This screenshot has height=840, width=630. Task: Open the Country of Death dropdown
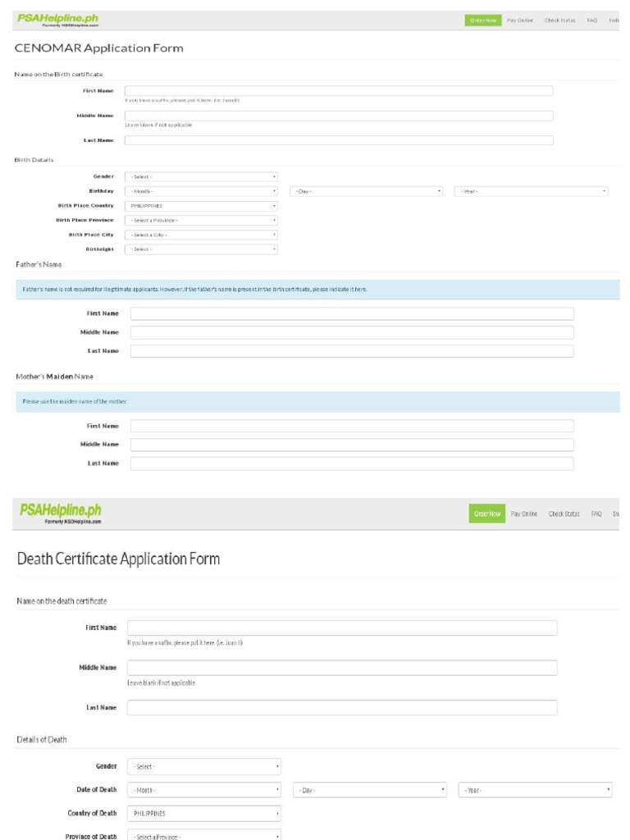pyautogui.click(x=205, y=814)
